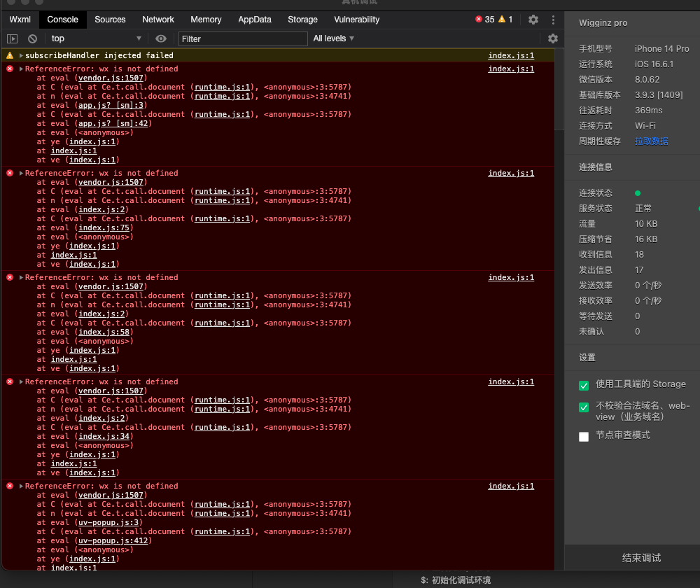Click the iPhone 14 Pro value
This screenshot has height=588, width=700.
(661, 49)
